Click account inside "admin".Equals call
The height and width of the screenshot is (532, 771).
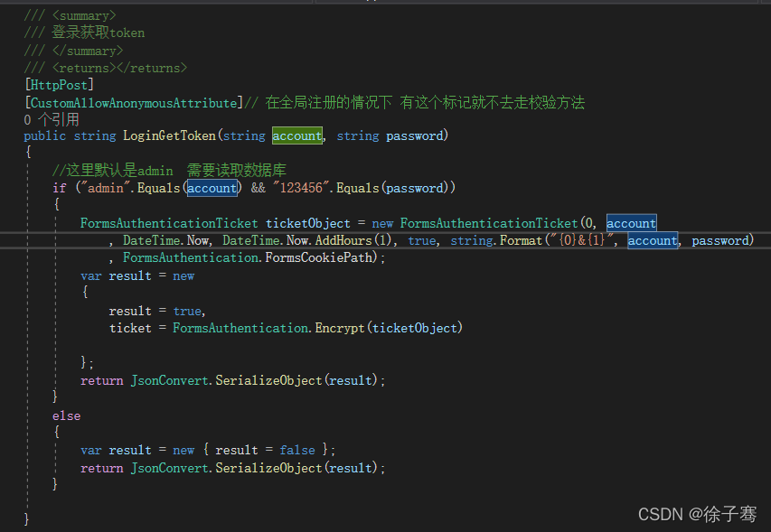(x=212, y=188)
